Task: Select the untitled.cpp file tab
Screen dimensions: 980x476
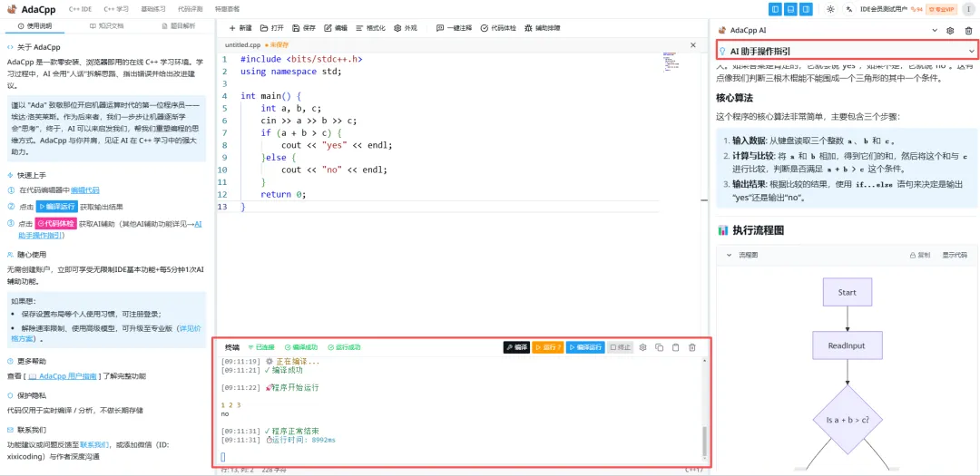Action: 256,45
